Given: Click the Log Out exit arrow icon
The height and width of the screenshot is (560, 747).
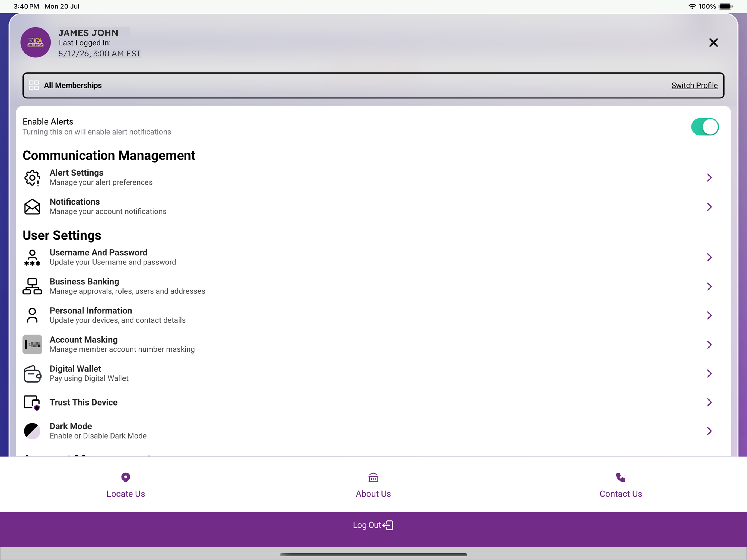Looking at the screenshot, I should point(388,525).
